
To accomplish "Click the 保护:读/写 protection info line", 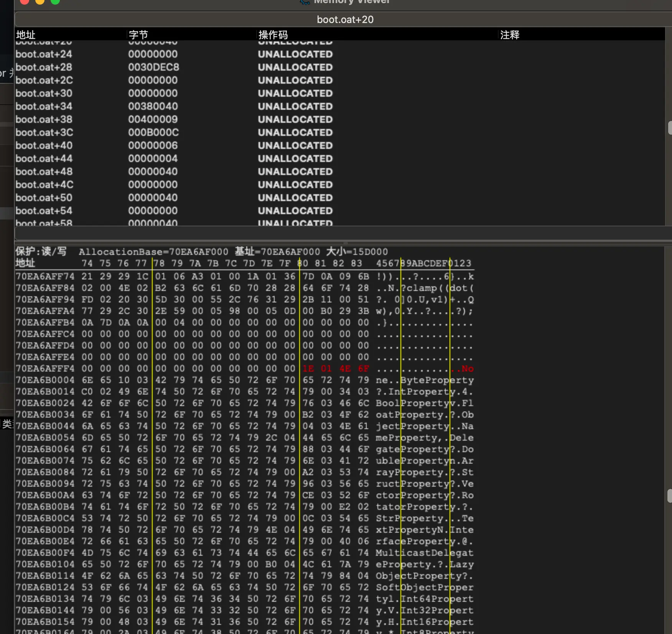I will 41,251.
